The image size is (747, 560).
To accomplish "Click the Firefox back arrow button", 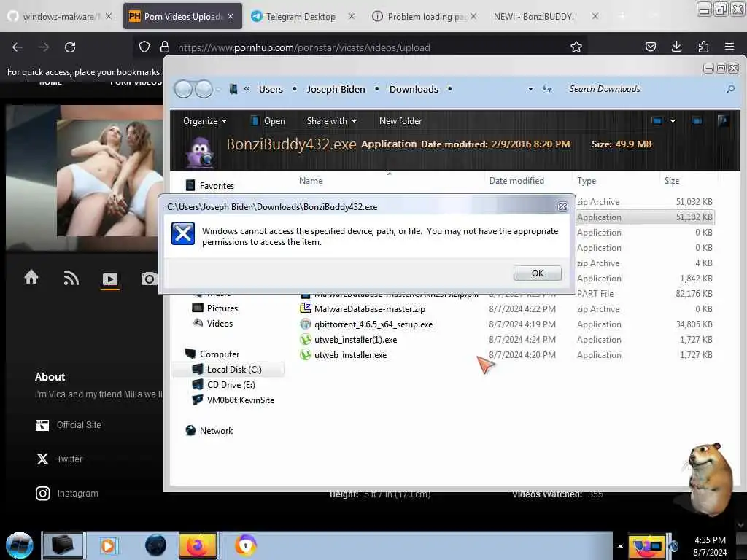I will (x=18, y=47).
